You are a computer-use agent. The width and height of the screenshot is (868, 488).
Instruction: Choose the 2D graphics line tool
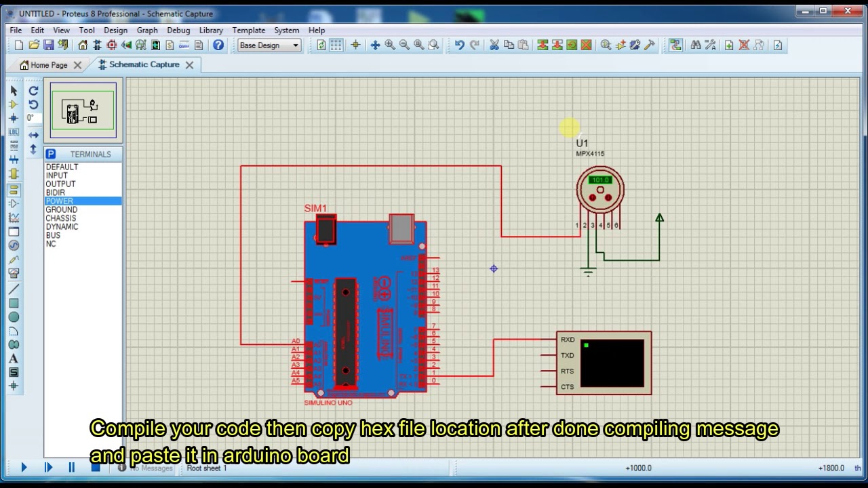click(14, 289)
